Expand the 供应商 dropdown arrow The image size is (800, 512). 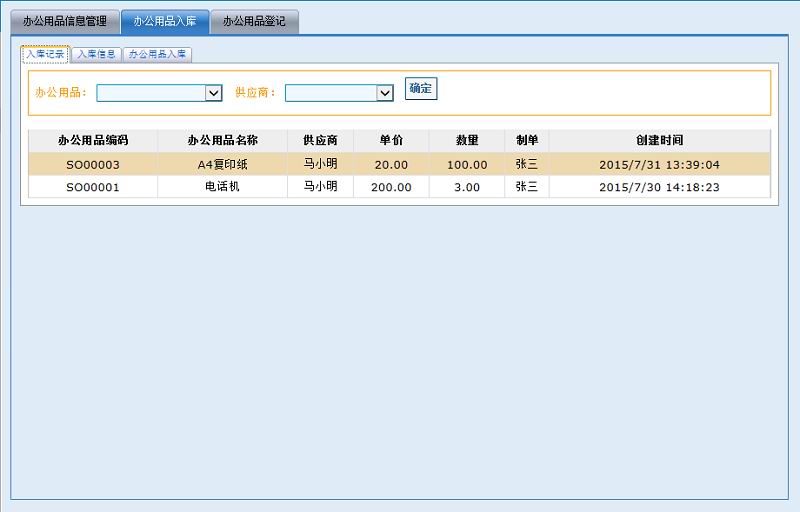coord(385,93)
